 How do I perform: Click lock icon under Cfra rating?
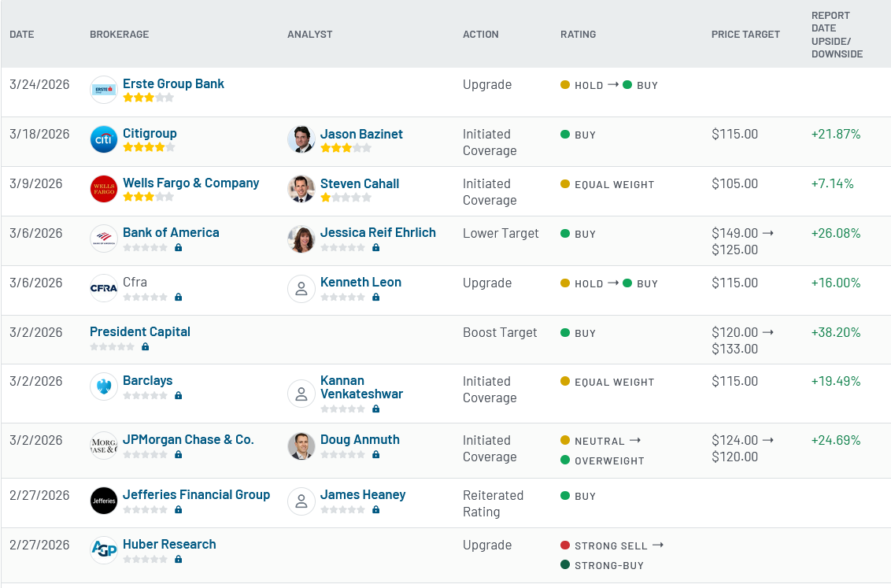179,297
